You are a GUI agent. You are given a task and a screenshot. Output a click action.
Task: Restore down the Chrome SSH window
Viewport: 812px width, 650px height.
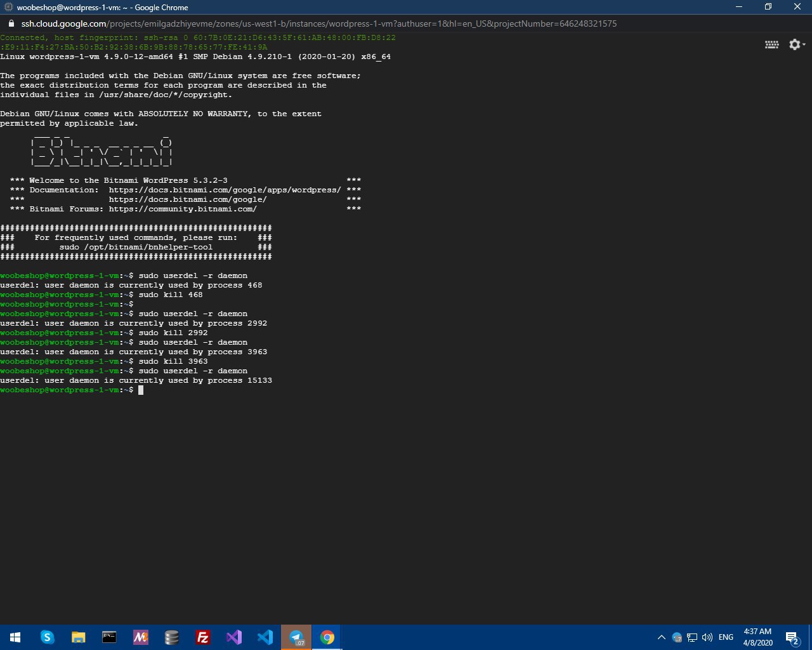pos(768,7)
